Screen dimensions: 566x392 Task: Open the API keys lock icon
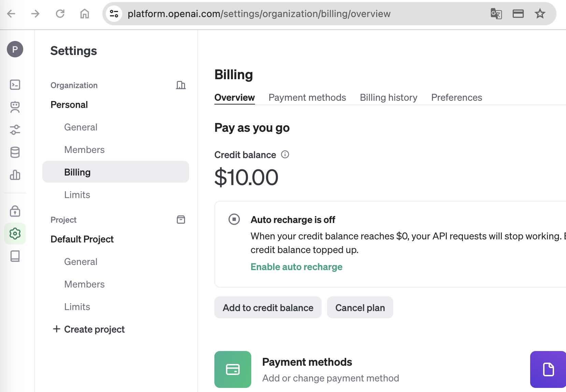(15, 211)
